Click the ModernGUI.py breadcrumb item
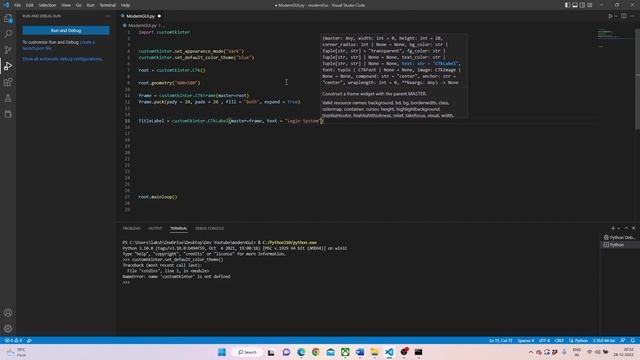This screenshot has height=360, width=640. (142, 25)
